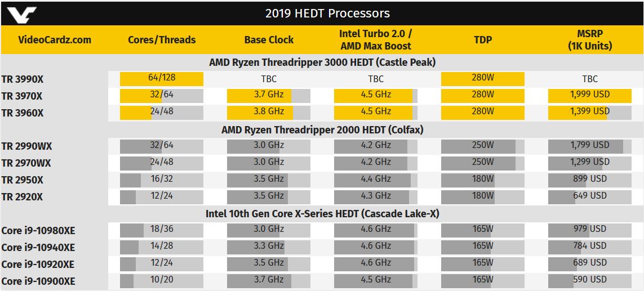The width and height of the screenshot is (644, 291).
Task: Click the TR 3990X 280W TDP cell
Action: [483, 79]
